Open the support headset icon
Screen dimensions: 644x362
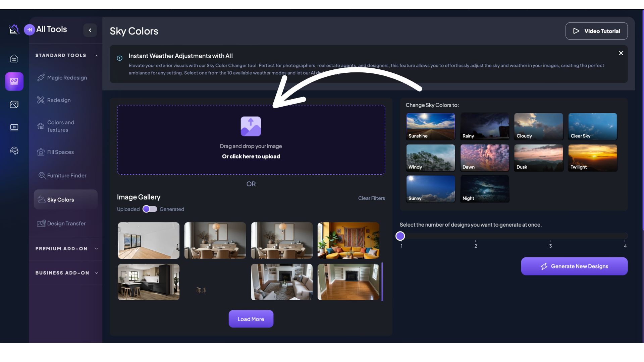(x=14, y=150)
